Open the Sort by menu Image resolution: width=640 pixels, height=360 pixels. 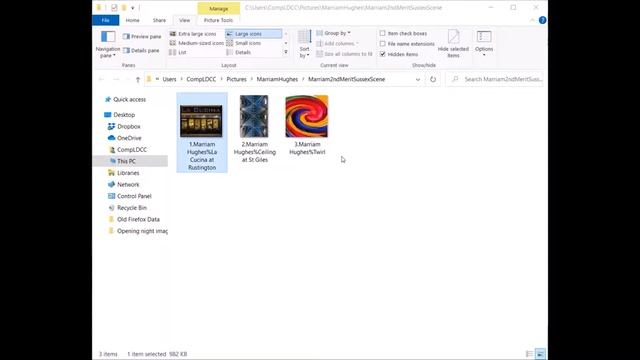(x=304, y=44)
